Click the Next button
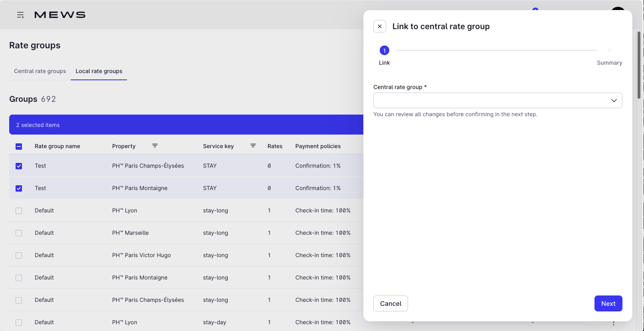The image size is (644, 331). click(608, 303)
